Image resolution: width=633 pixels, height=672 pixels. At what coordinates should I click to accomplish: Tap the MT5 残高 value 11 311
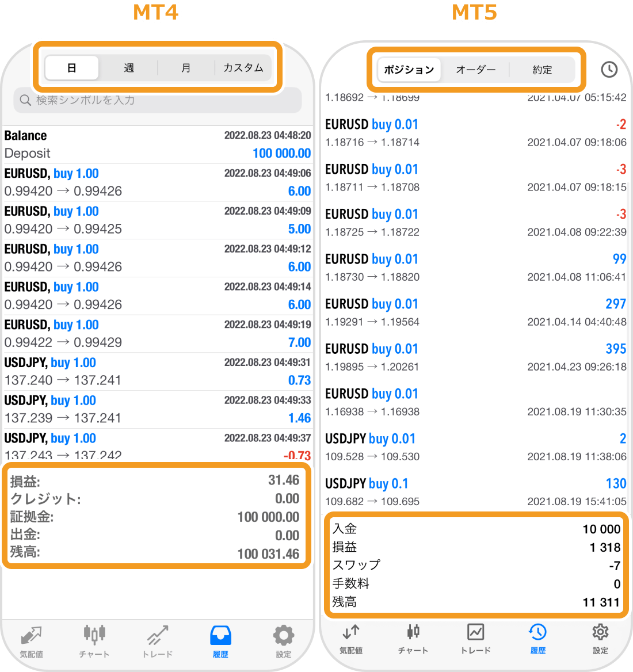(601, 602)
